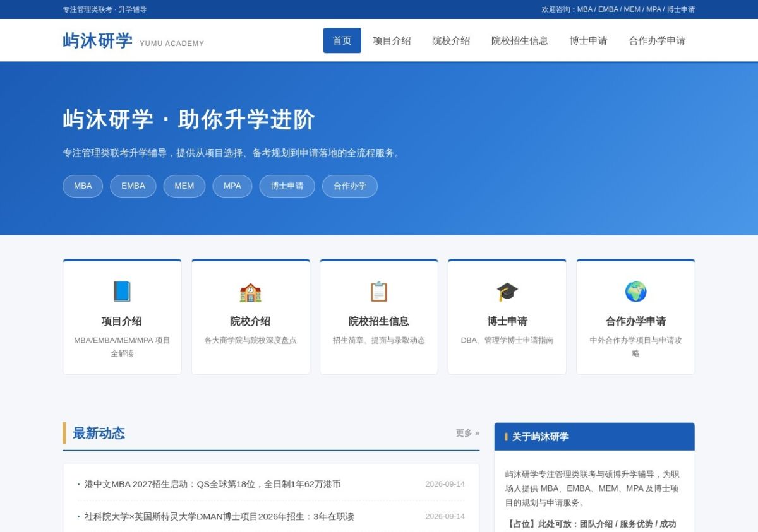Open 院校介绍 in the navigation bar
Screen dimensions: 758x532
click(451, 40)
